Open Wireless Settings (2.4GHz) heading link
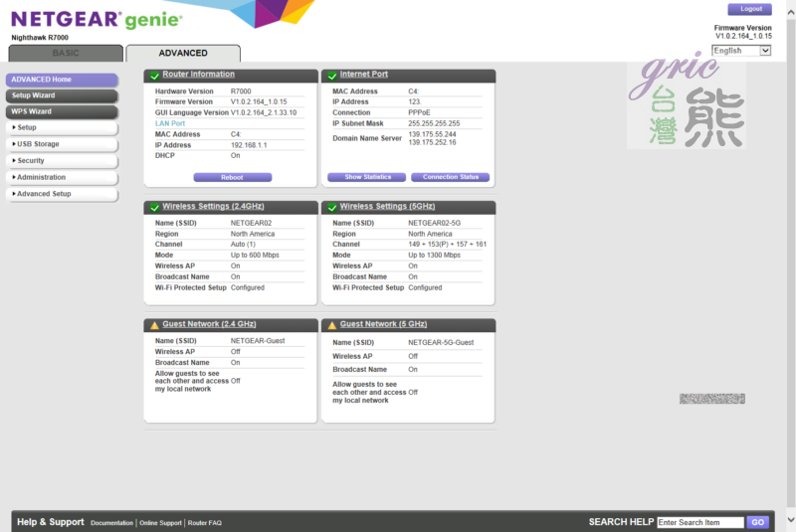The image size is (796, 532). (213, 207)
